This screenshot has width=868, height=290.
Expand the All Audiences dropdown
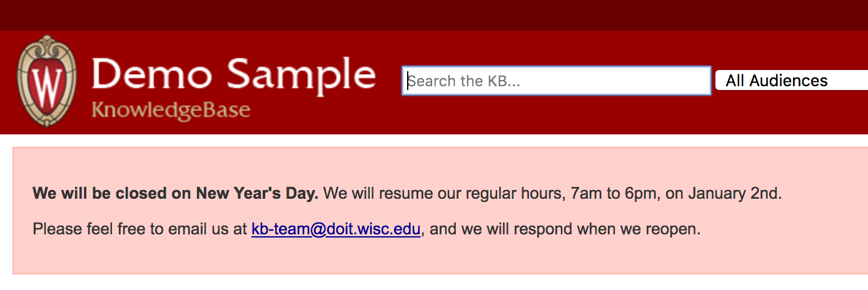click(x=792, y=81)
